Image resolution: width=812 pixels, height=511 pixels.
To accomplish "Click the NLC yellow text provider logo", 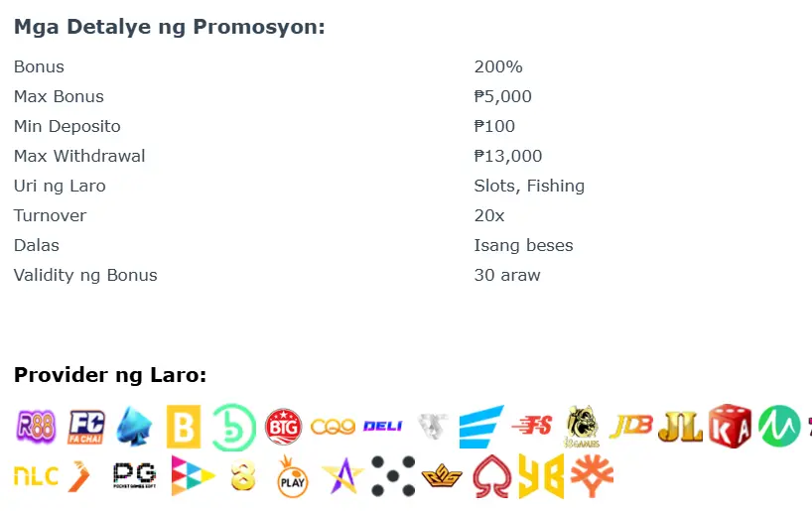I will click(x=36, y=476).
